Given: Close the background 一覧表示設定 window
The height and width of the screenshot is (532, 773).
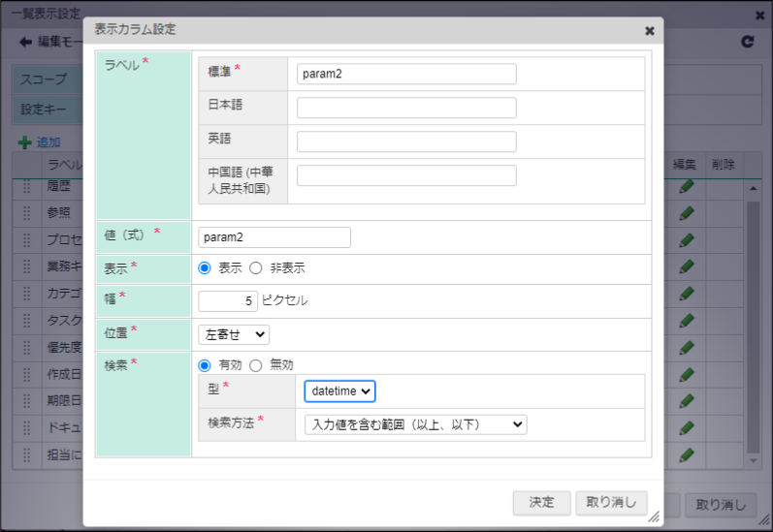Looking at the screenshot, I should coord(759,16).
